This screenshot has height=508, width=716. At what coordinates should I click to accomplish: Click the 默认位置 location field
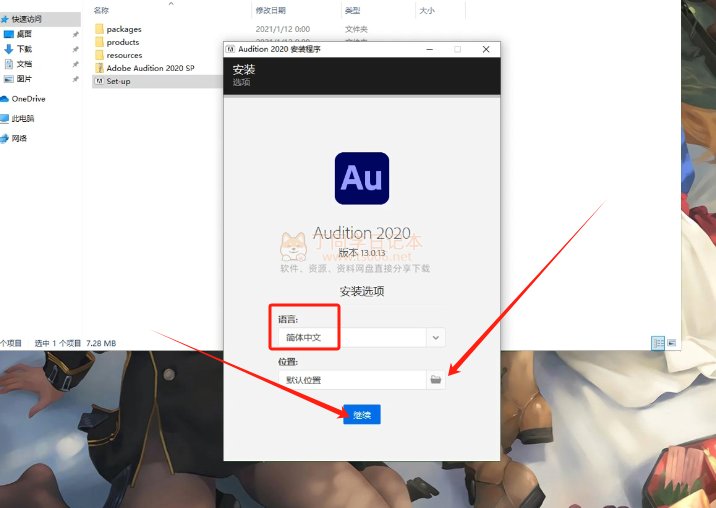click(x=352, y=380)
